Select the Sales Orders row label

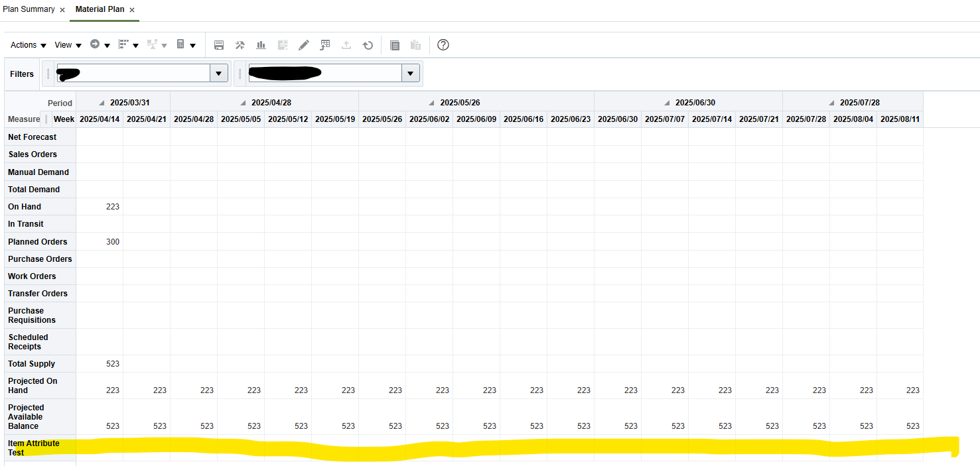pos(33,154)
